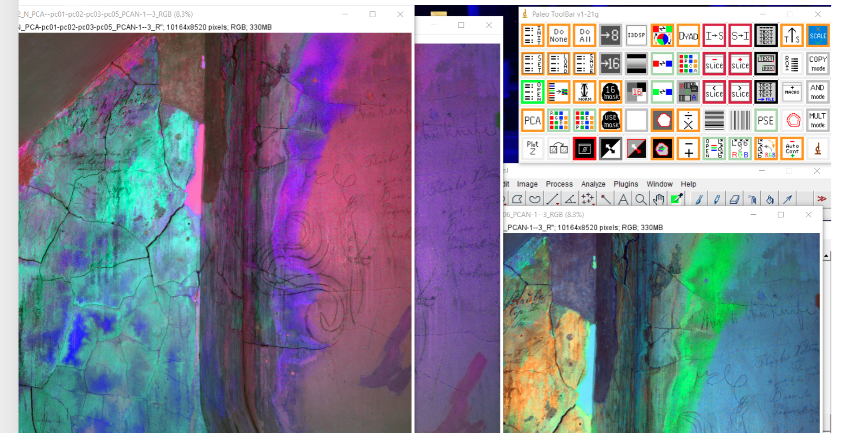This screenshot has height=433, width=868.
Task: Click the microscope icon in Paleo ToolBar
Action: click(817, 149)
